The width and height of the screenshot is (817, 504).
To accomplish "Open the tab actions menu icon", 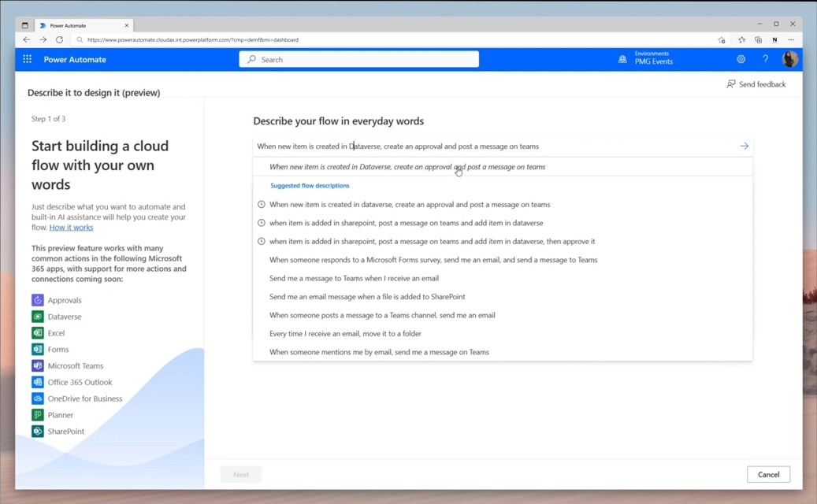I will [x=24, y=25].
